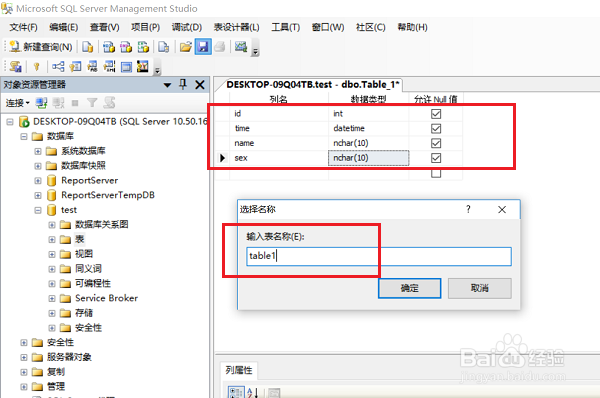Viewport: 600px width, 398px height.
Task: Click the Generate Change Script icon
Action: pos(16,67)
